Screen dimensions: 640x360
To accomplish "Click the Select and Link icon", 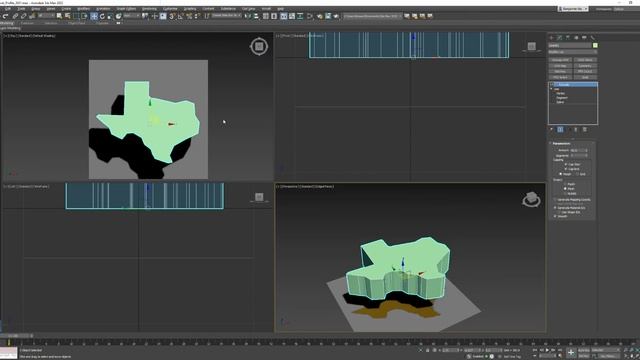I will (15, 16).
